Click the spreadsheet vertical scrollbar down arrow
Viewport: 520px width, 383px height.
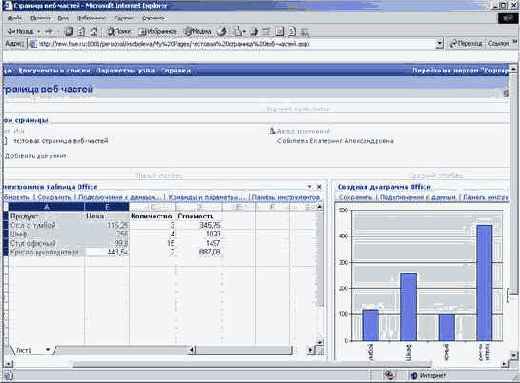[x=319, y=342]
